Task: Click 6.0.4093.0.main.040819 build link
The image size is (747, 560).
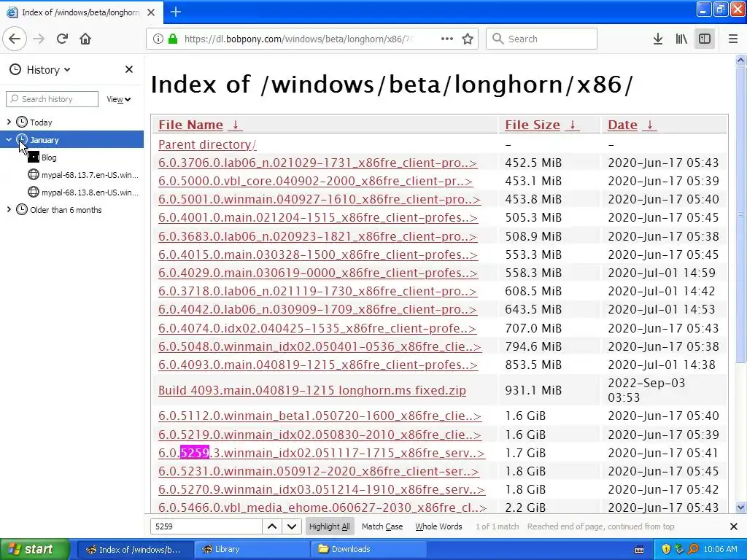Action: (318, 365)
